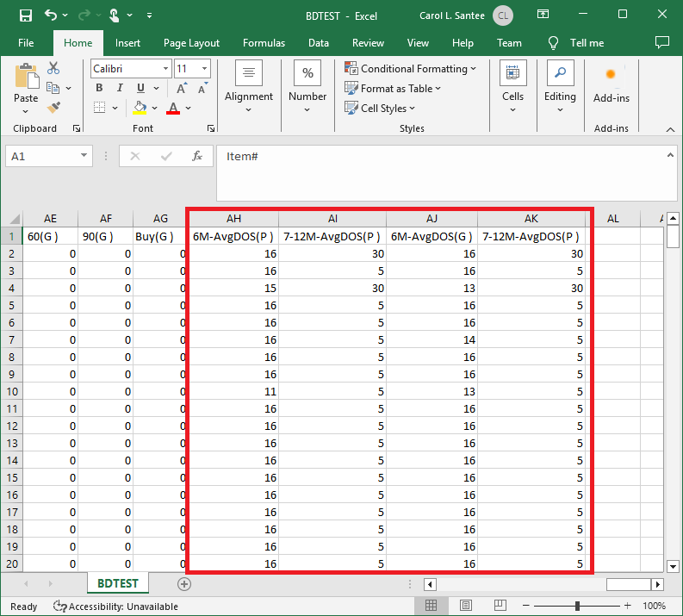The width and height of the screenshot is (683, 616).
Task: Expand the formula bar
Action: pyautogui.click(x=670, y=155)
